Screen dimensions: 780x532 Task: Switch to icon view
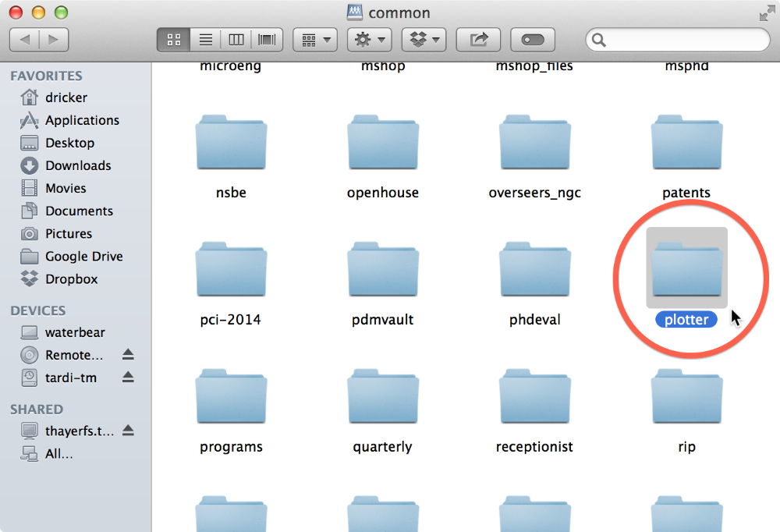[174, 40]
